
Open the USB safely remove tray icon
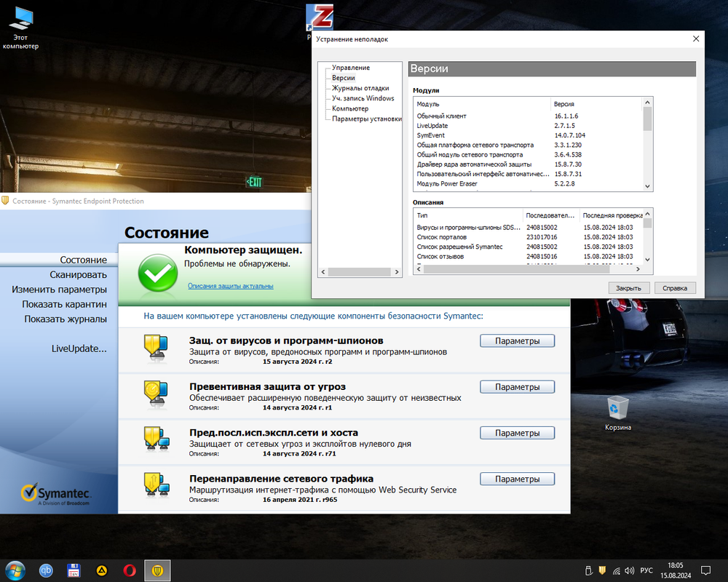tap(588, 570)
